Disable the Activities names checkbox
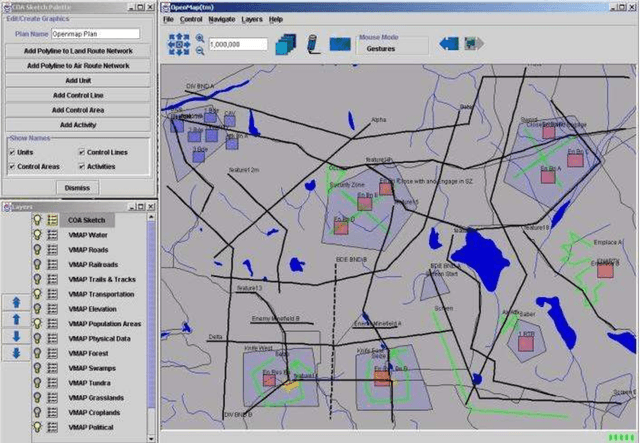 pos(81,166)
